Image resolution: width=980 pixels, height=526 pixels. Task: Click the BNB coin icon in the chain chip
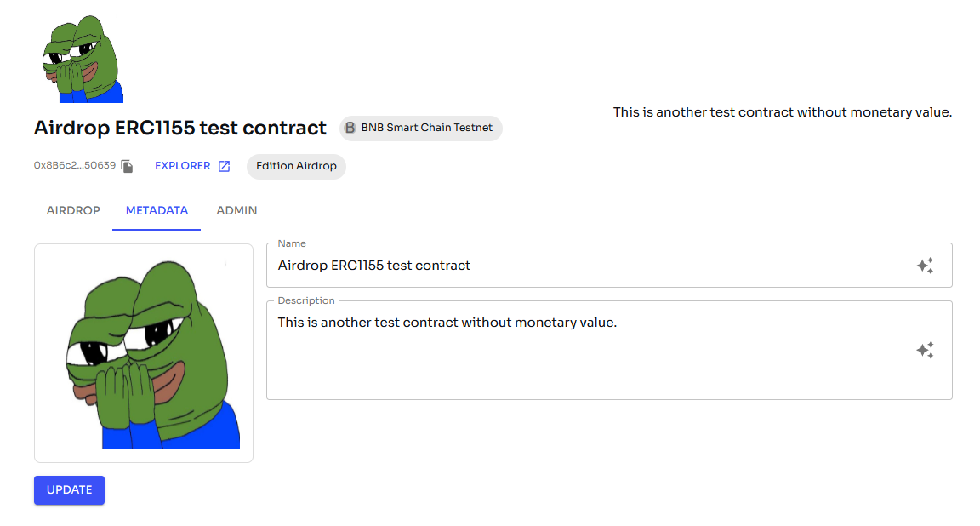[x=350, y=129]
